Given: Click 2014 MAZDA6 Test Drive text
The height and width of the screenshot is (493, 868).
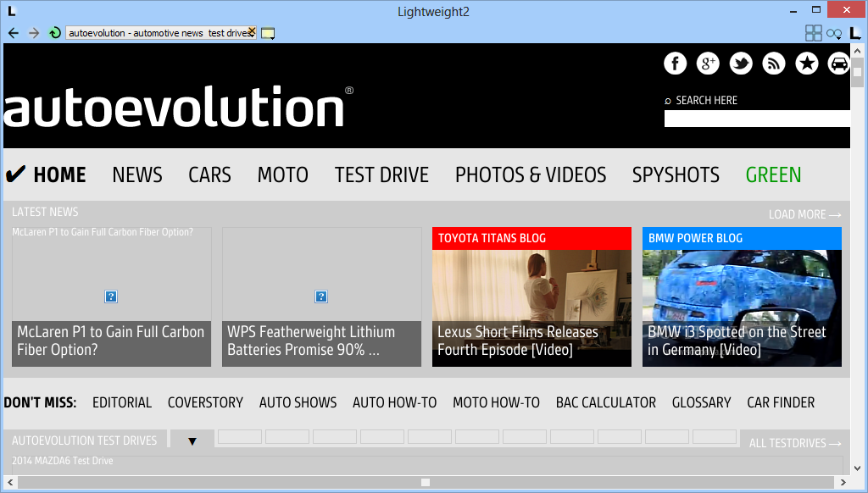Looking at the screenshot, I should tap(63, 460).
